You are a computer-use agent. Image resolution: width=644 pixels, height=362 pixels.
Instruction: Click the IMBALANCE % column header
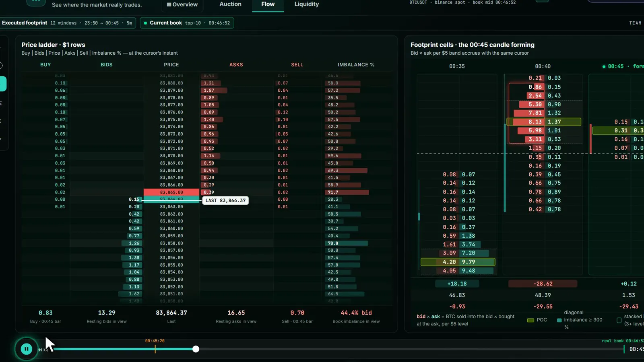click(356, 65)
